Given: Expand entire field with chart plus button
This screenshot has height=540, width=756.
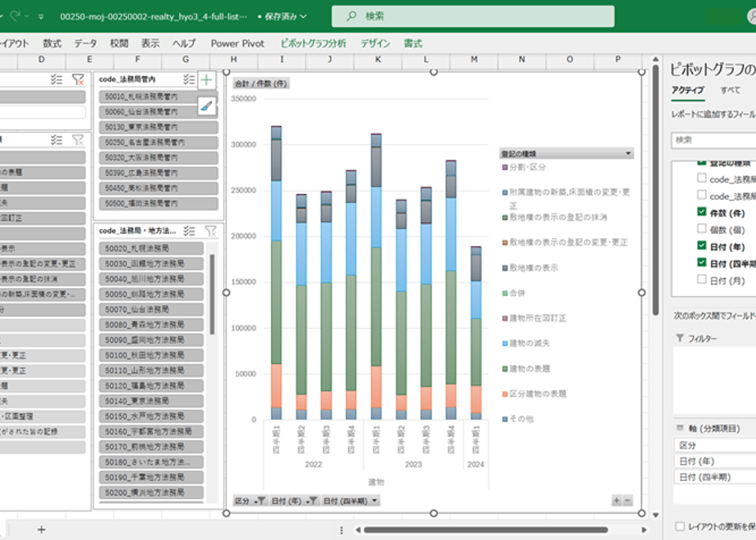Looking at the screenshot, I should 616,501.
